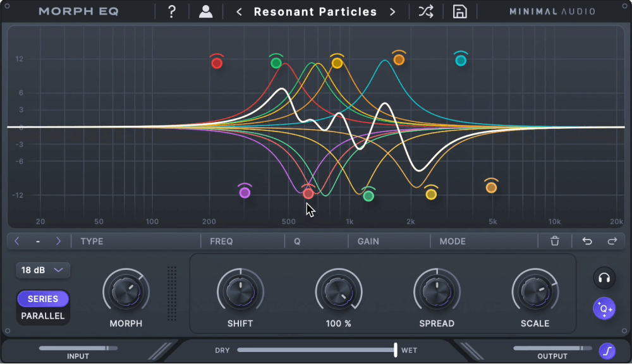This screenshot has width=632, height=364.
Task: Click the SHIFT knob
Action: click(240, 292)
